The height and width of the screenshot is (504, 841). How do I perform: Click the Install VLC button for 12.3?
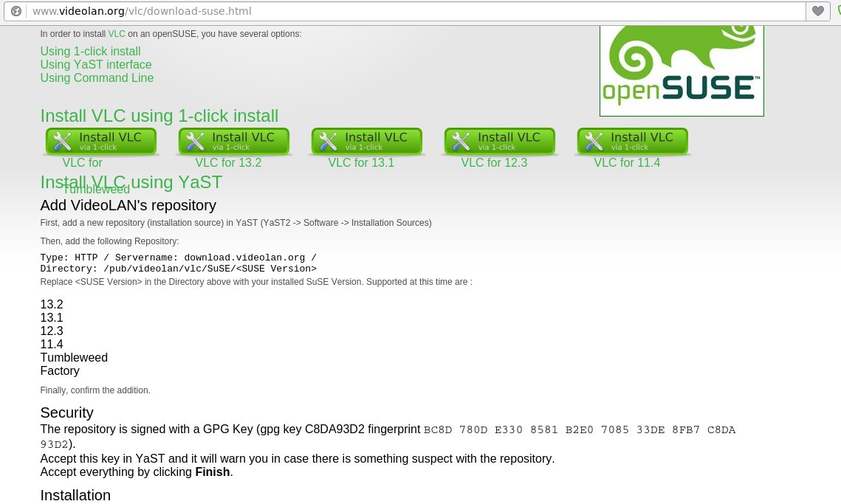(500, 141)
